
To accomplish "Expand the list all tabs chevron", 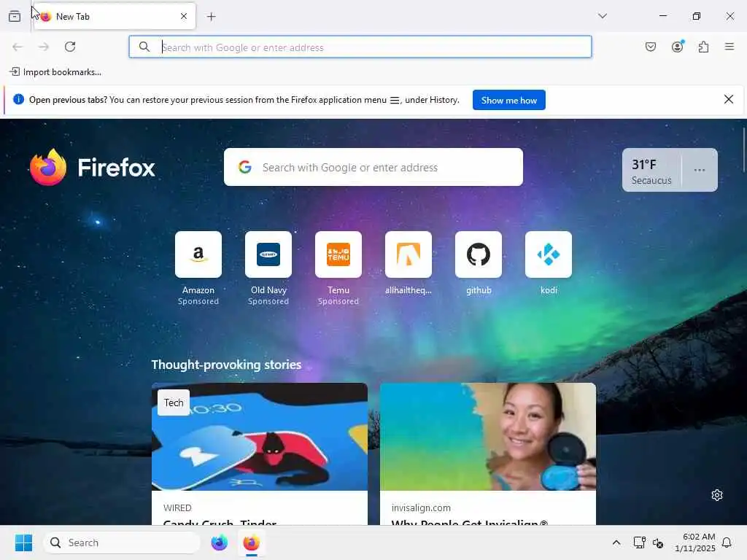I will [603, 16].
